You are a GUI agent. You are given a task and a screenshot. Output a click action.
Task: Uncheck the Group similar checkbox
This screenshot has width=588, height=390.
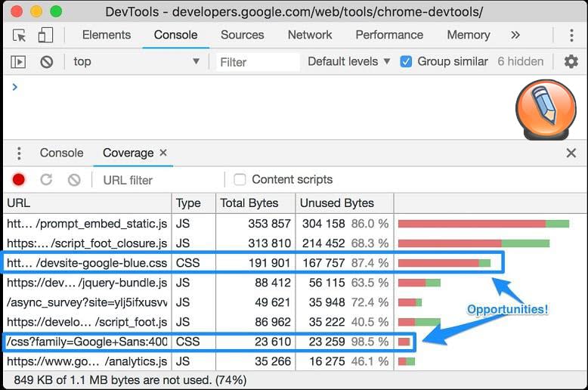click(407, 62)
